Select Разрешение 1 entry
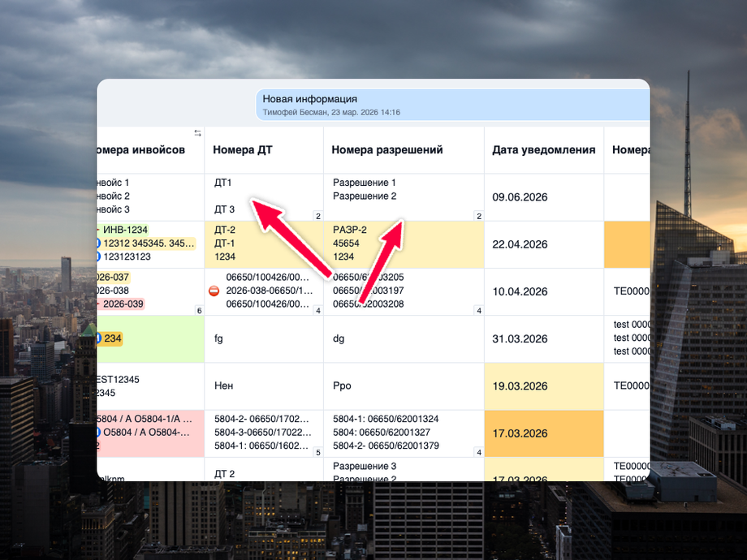The width and height of the screenshot is (747, 560). [x=365, y=183]
